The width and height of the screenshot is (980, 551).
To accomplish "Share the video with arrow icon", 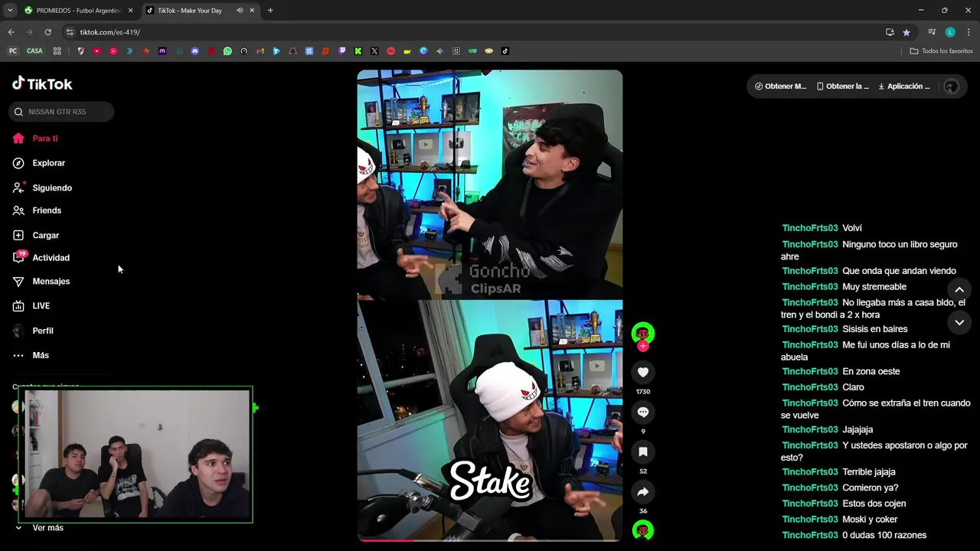I will tap(643, 492).
